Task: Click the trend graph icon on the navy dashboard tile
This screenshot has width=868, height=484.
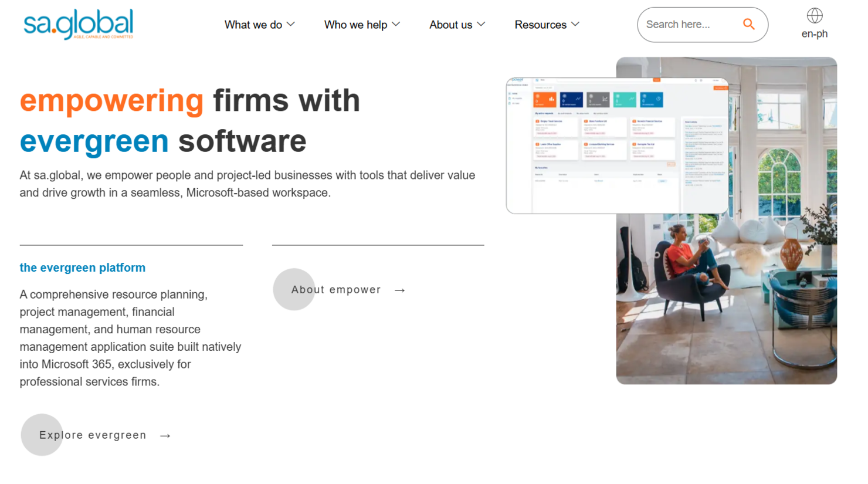Action: [578, 97]
